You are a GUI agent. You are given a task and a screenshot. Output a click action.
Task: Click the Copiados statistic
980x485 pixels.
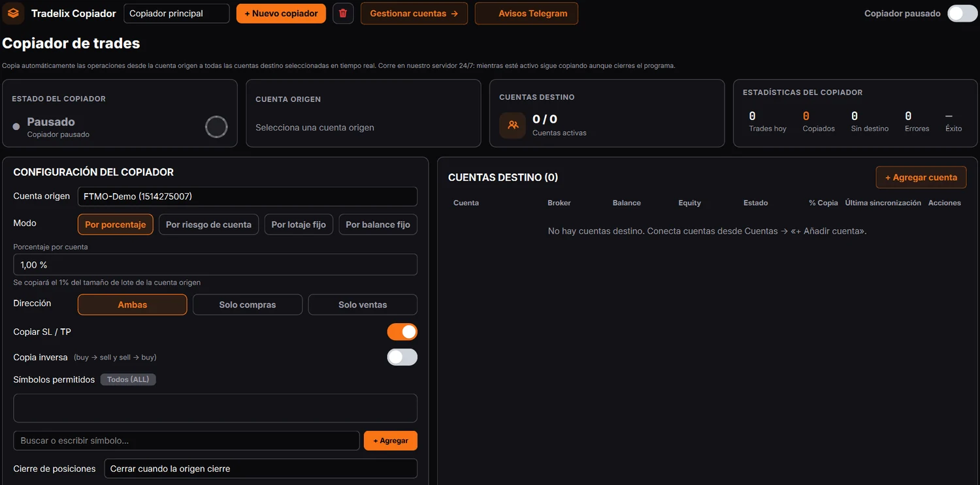tap(819, 121)
